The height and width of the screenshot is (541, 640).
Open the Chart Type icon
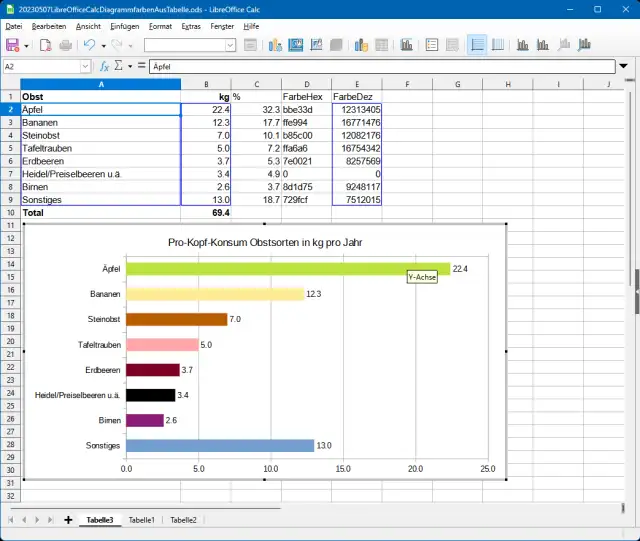coord(273,45)
